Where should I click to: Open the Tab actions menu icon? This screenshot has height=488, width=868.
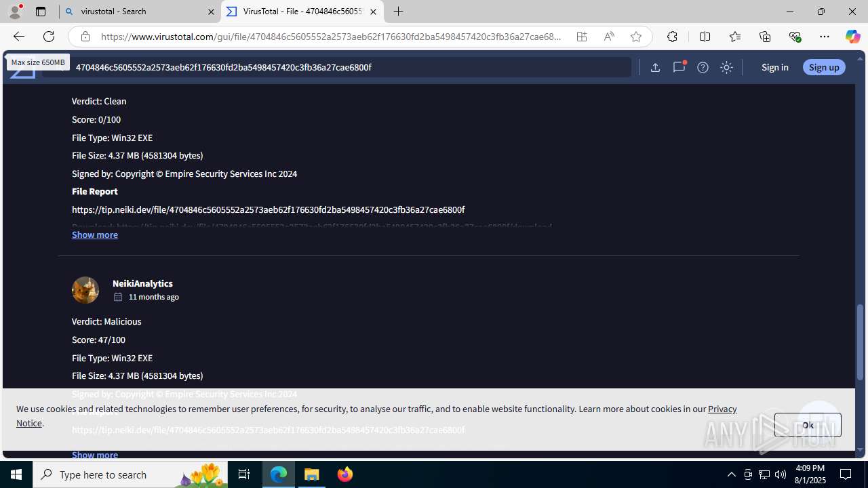[41, 12]
